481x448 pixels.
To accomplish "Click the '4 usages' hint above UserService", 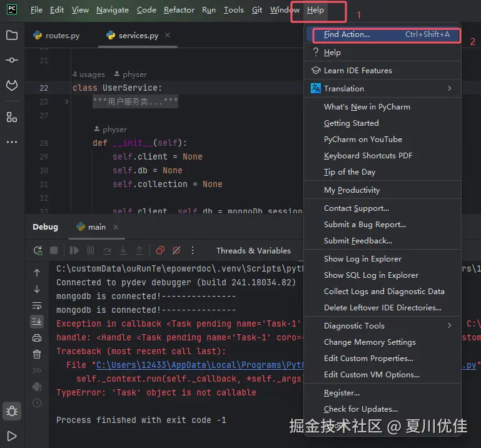I will click(89, 74).
